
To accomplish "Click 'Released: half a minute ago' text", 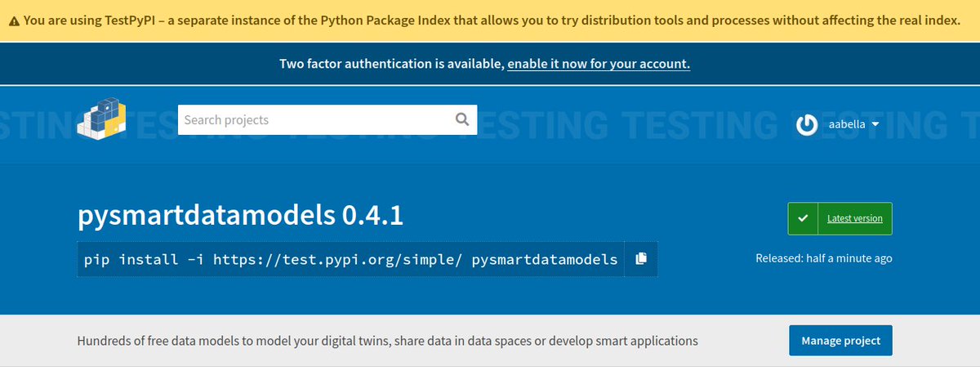I will coord(823,258).
